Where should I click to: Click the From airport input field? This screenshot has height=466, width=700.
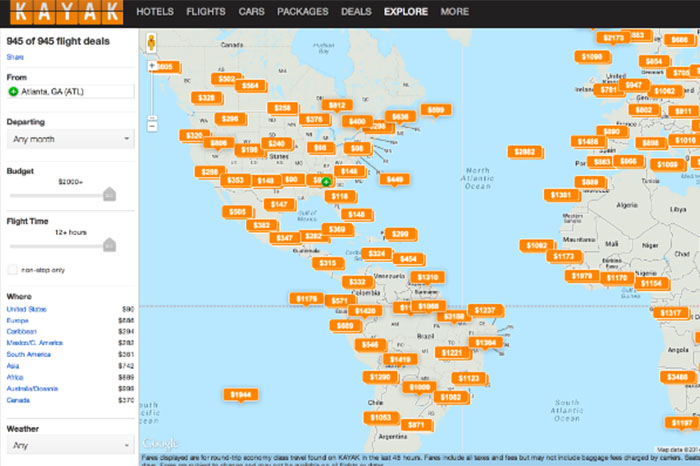pos(70,91)
